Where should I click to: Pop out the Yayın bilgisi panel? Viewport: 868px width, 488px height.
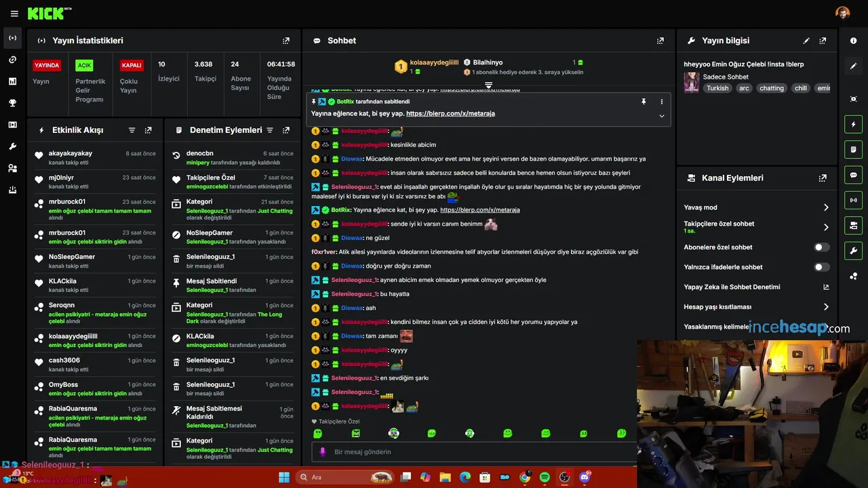coord(823,41)
